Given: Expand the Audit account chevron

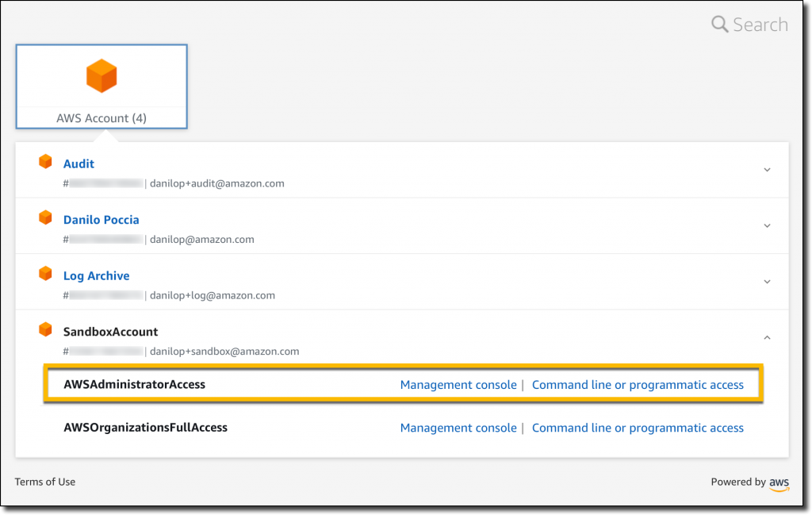Looking at the screenshot, I should (767, 170).
